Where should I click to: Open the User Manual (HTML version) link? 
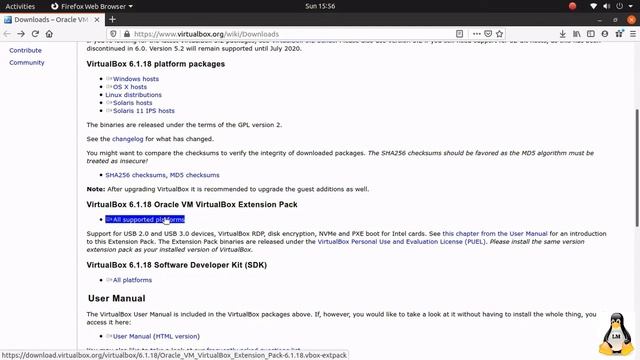coord(156,336)
